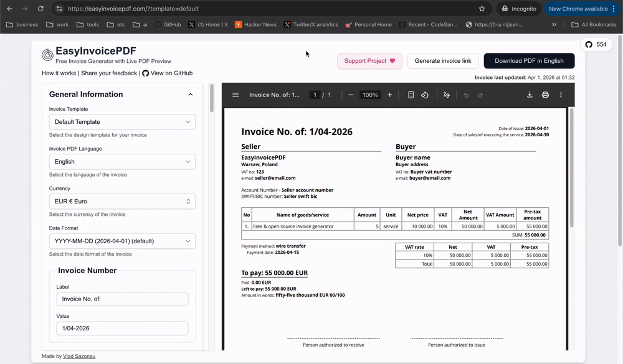
Task: Show more bookmarks via the overflow chevron
Action: pos(554,25)
